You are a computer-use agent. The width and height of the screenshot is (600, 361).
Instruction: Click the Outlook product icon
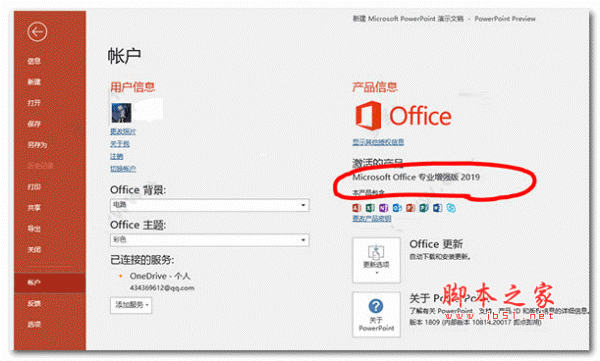[397, 207]
